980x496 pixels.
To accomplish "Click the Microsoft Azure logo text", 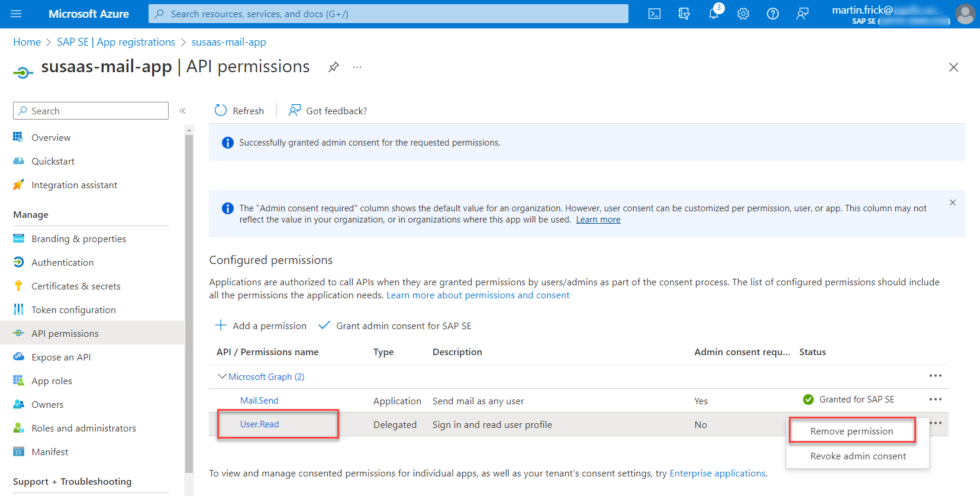I will click(89, 14).
